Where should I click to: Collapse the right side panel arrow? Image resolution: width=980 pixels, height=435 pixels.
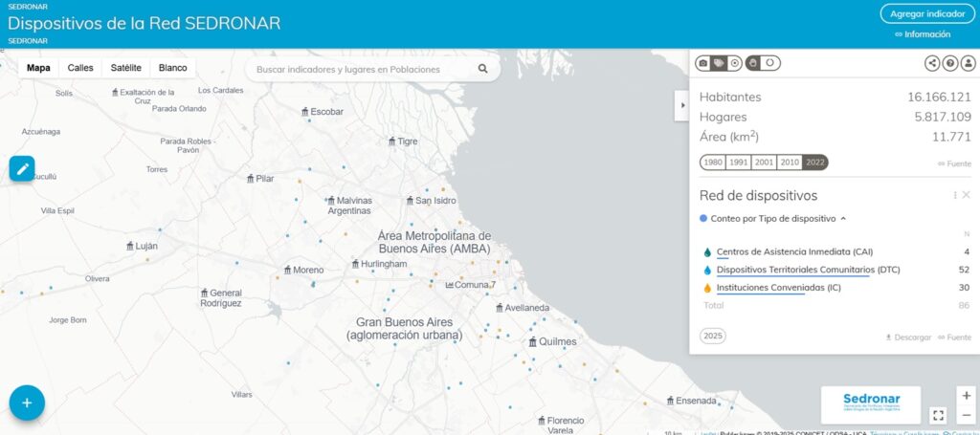coord(681,105)
